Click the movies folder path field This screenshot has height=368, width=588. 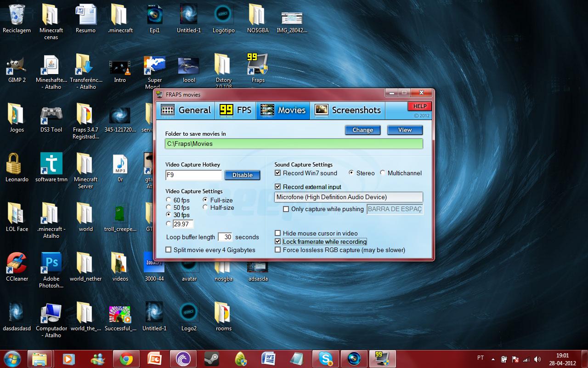pyautogui.click(x=294, y=144)
